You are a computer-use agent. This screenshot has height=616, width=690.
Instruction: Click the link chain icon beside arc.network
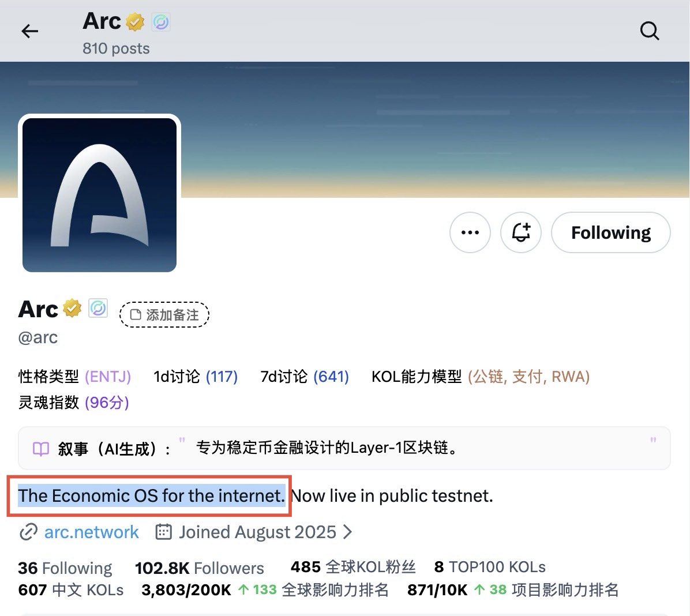coord(29,532)
